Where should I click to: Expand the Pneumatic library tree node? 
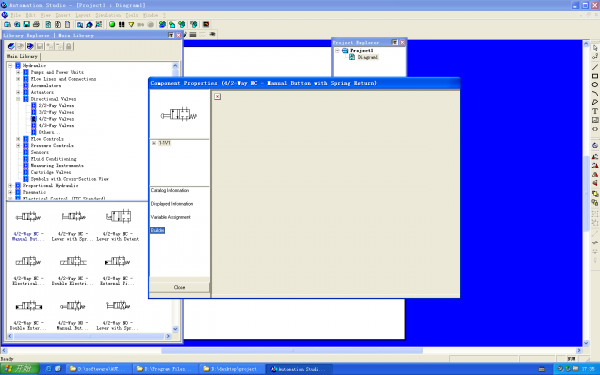[x=10, y=192]
